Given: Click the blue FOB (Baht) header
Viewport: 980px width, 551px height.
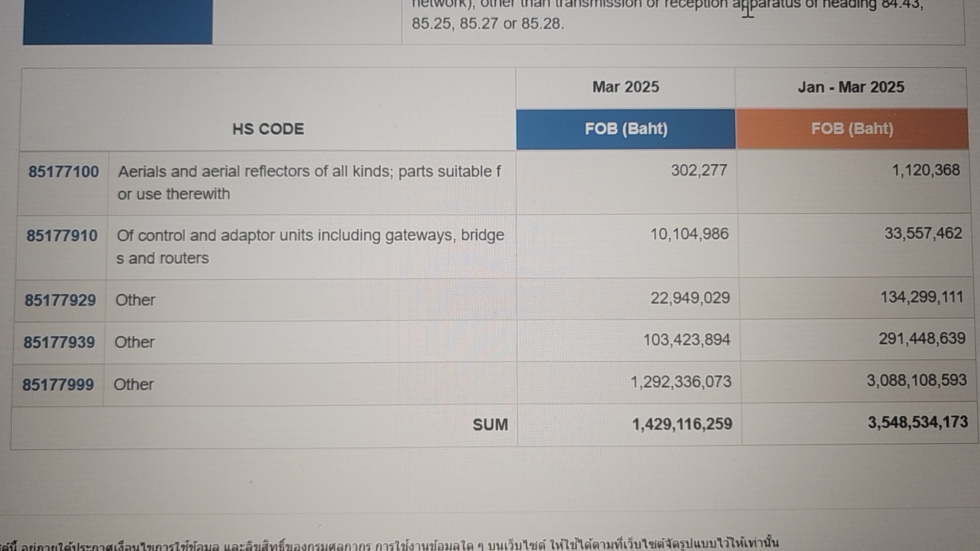Looking at the screenshot, I should pyautogui.click(x=626, y=129).
